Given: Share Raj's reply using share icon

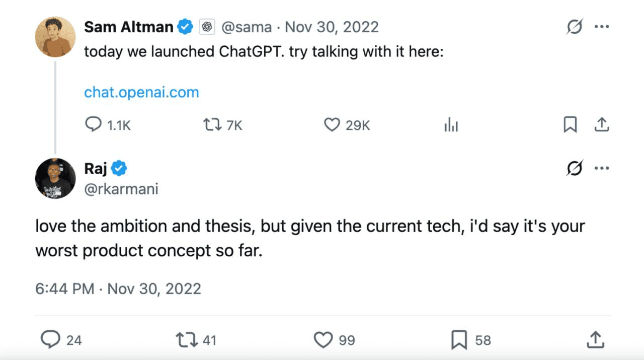Looking at the screenshot, I should pyautogui.click(x=595, y=339).
